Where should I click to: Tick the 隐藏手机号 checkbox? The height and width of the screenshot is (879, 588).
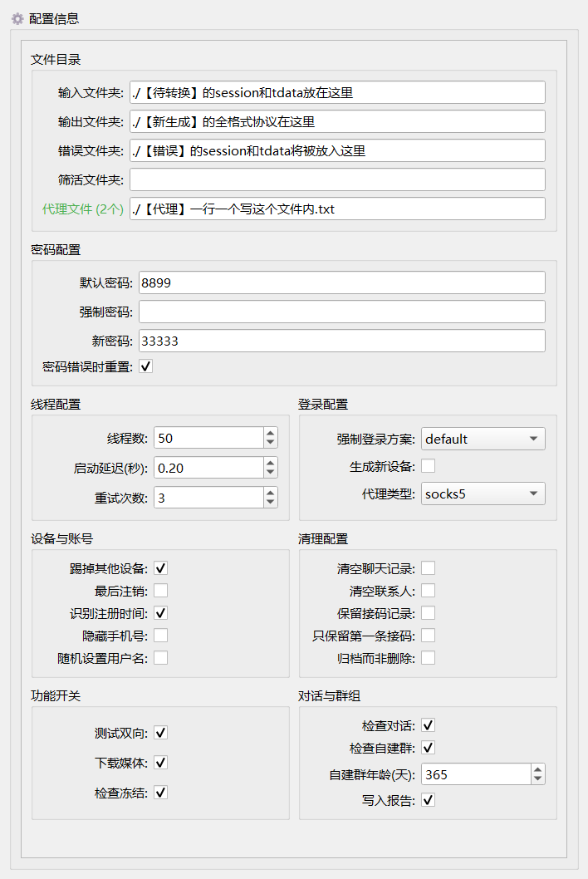[161, 636]
